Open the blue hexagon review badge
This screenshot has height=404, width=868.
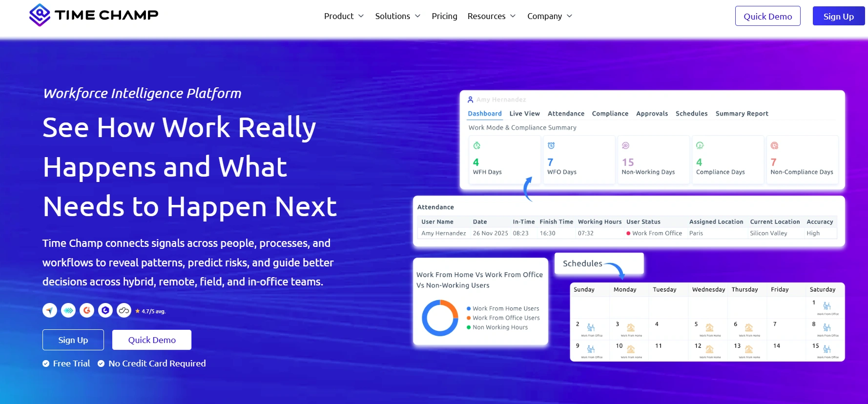pos(105,310)
